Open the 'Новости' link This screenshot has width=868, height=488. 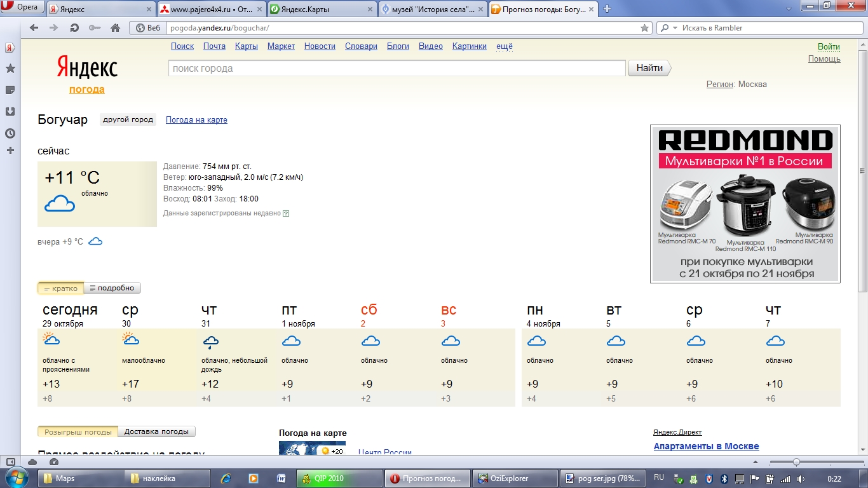[320, 46]
